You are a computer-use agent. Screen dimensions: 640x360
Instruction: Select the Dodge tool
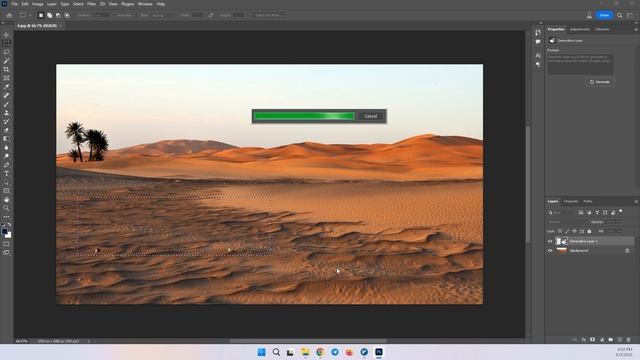click(7, 156)
